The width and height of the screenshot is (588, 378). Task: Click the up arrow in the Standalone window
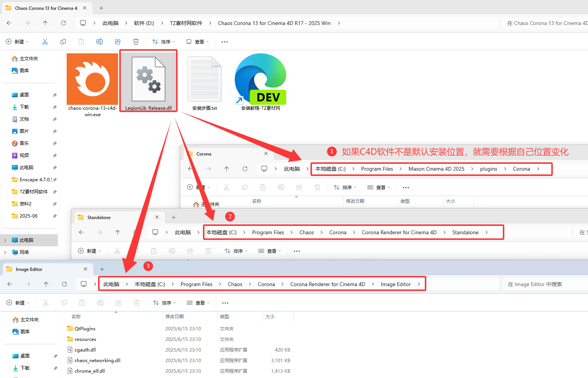point(118,232)
